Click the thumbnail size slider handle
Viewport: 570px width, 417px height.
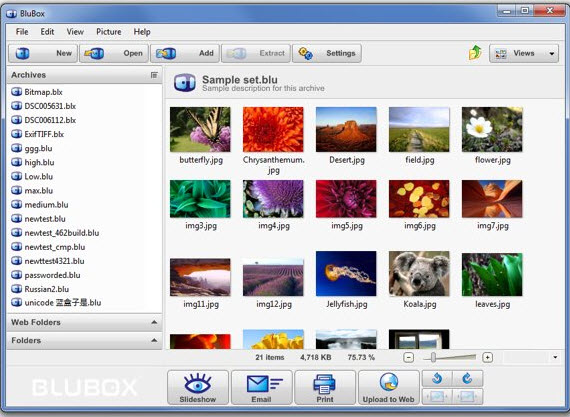(x=433, y=358)
